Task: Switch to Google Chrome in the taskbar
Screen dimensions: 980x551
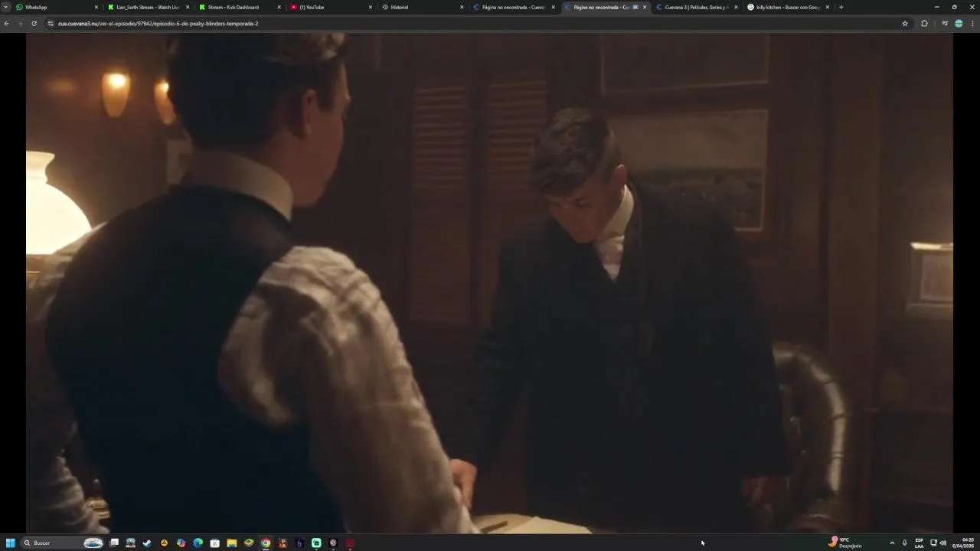Action: click(265, 543)
